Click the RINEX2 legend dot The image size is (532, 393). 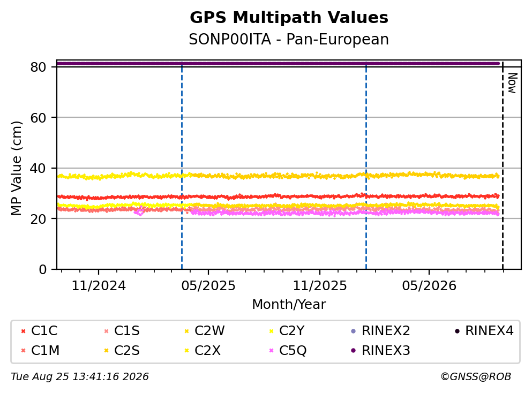tap(353, 331)
